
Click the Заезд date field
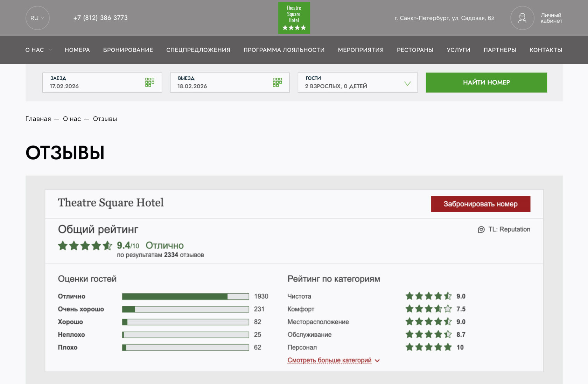coord(102,83)
